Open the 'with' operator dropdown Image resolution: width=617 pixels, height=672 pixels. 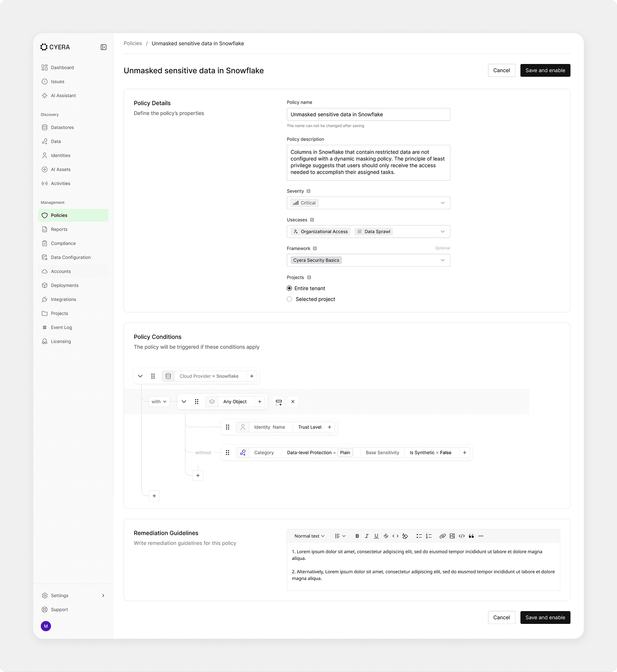159,401
